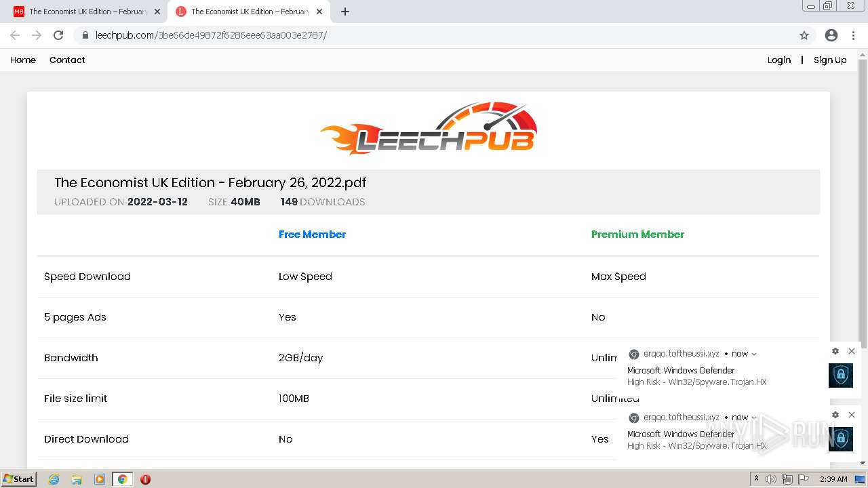
Task: Expand the top notification chevron
Action: click(754, 354)
